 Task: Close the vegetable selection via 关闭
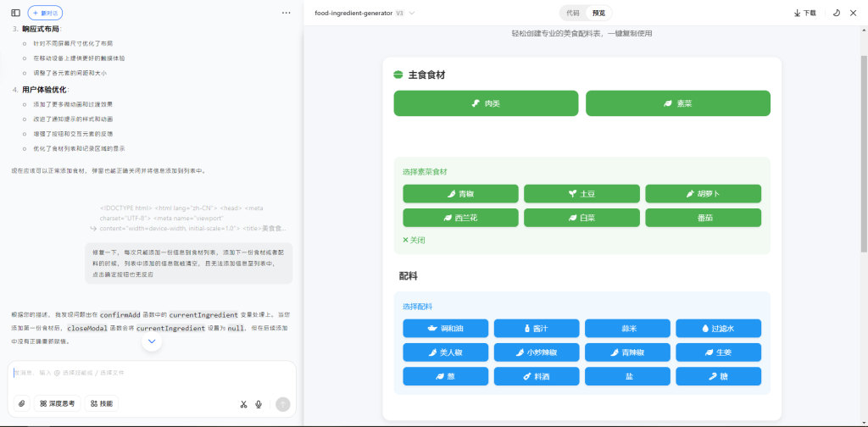coord(414,240)
